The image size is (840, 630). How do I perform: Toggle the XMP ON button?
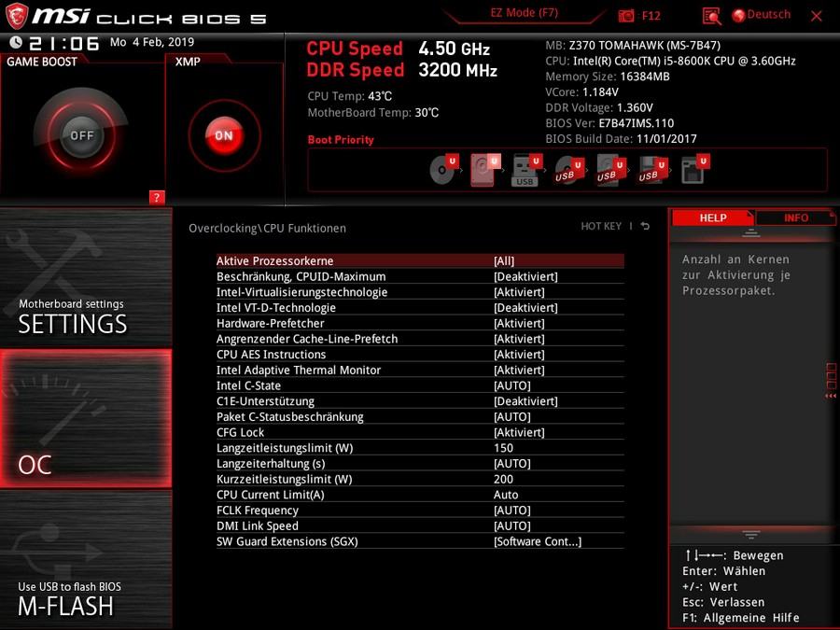coord(224,135)
